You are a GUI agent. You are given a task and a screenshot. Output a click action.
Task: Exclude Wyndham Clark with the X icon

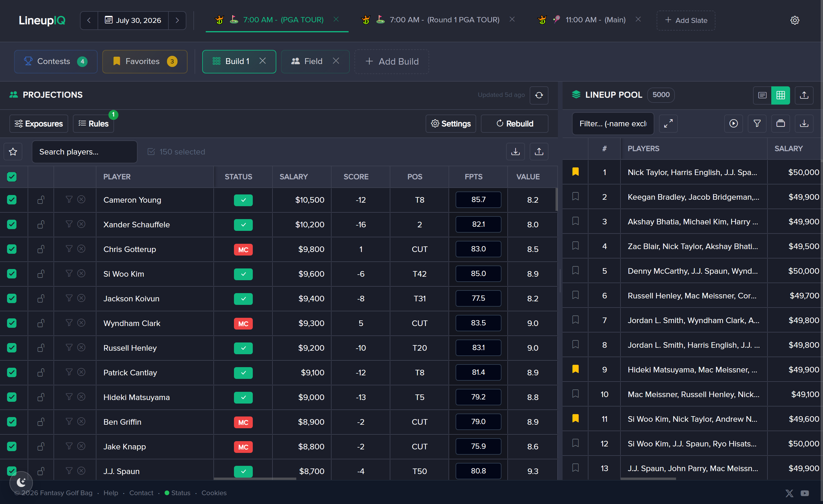point(81,323)
